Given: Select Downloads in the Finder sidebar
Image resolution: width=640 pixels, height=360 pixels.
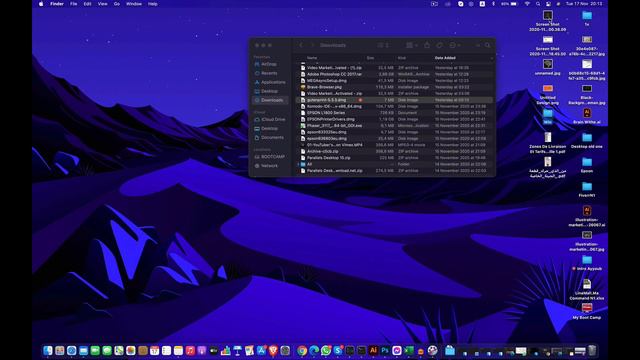Looking at the screenshot, I should [x=270, y=100].
